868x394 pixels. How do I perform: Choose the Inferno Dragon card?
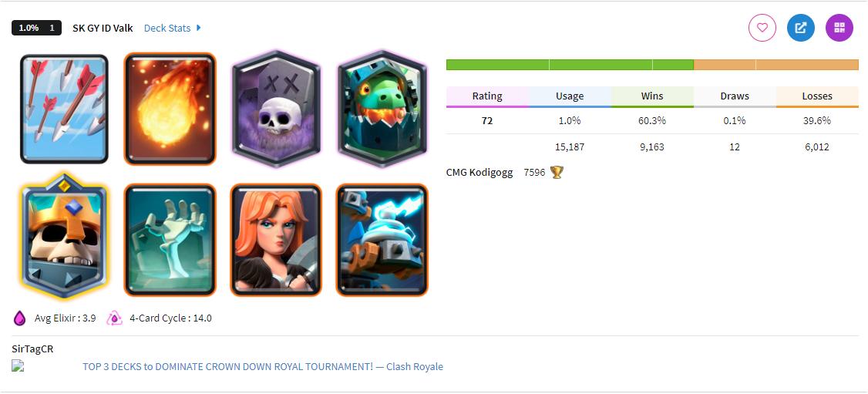coord(382,109)
